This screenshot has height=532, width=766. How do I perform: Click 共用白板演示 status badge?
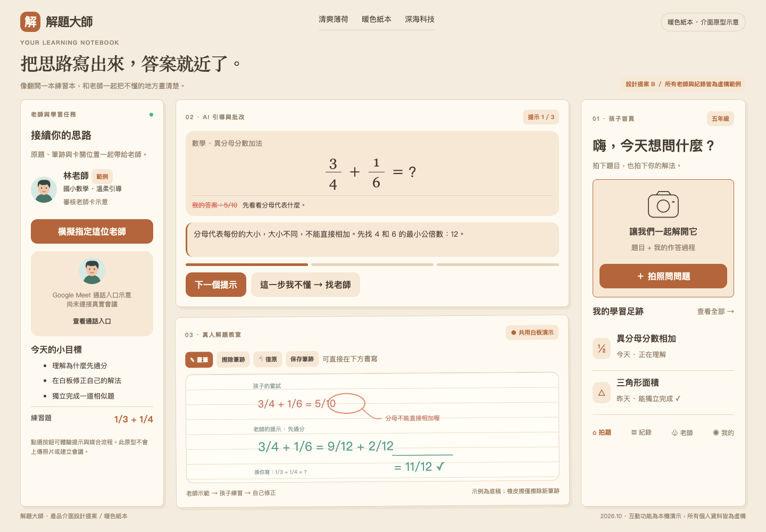532,332
